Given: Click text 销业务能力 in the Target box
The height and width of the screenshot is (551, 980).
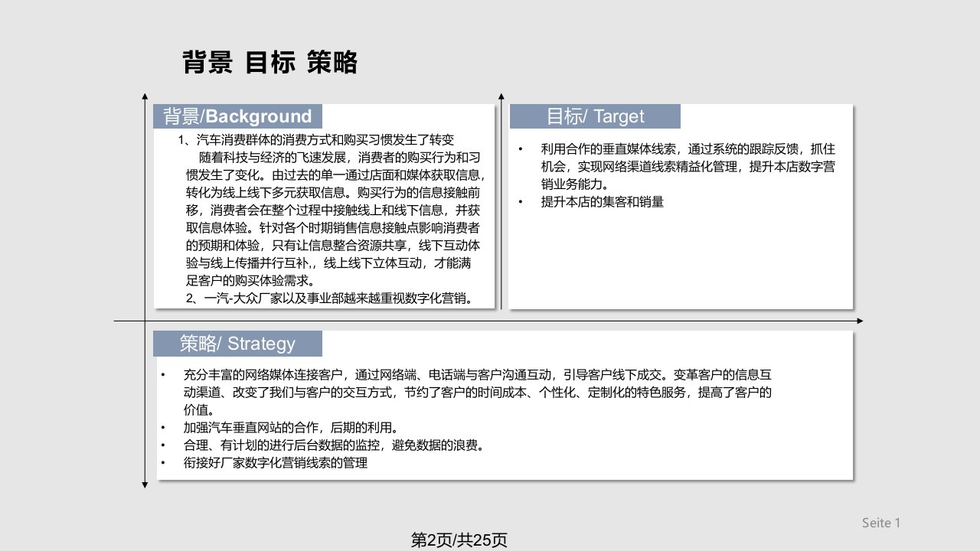Looking at the screenshot, I should click(x=571, y=184).
